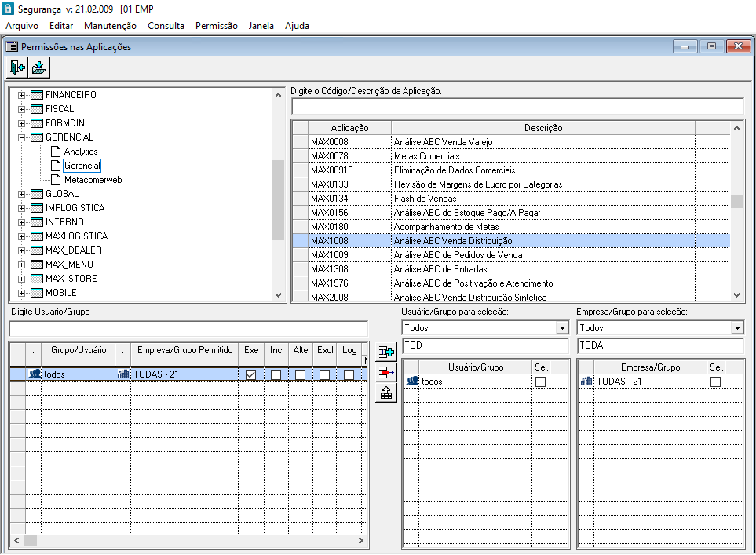Click the Digite Usuário/Grupo input field
The height and width of the screenshot is (555, 756).
pos(188,329)
